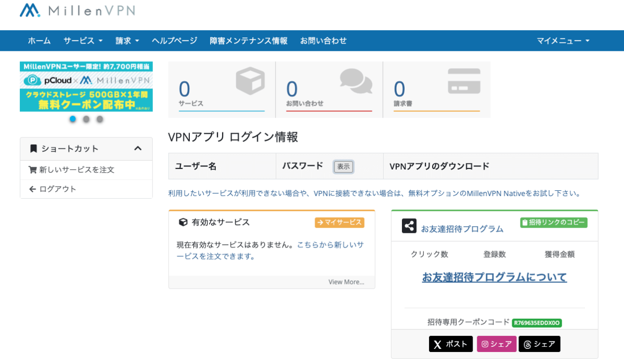Click the orange マイサービス button
624x364 pixels.
pos(340,223)
